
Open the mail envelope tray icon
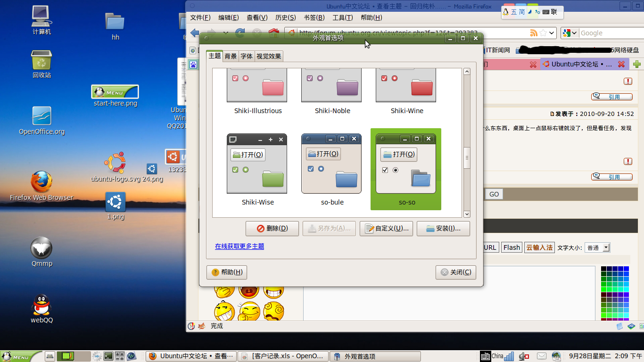(x=542, y=356)
